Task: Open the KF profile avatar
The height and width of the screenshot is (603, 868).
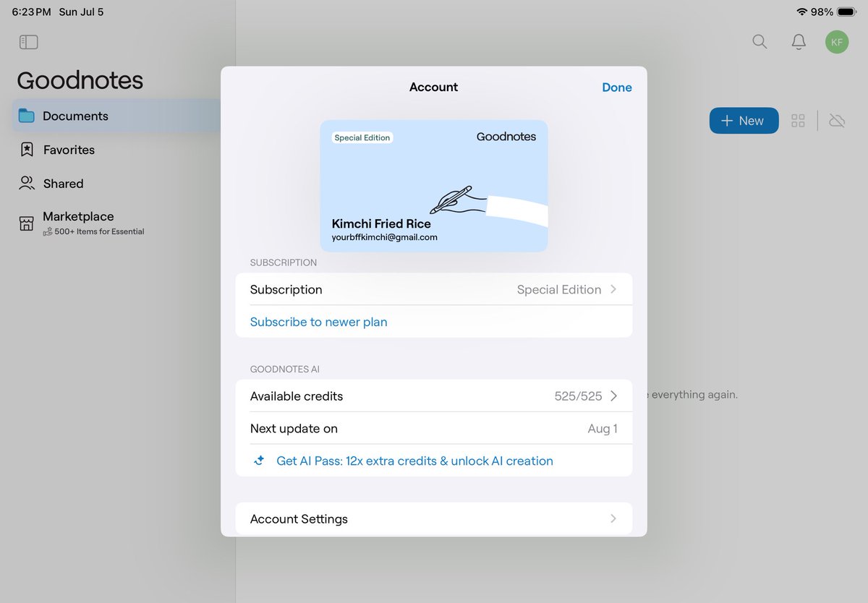Action: (x=837, y=42)
